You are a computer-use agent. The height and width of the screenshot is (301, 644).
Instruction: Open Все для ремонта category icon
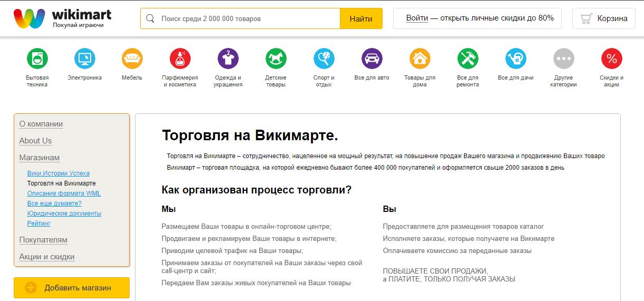pos(467,58)
